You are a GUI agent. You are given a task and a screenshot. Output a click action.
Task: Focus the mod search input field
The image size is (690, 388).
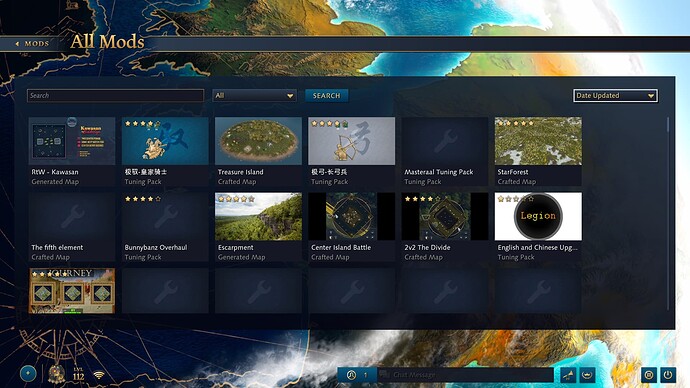tap(115, 95)
